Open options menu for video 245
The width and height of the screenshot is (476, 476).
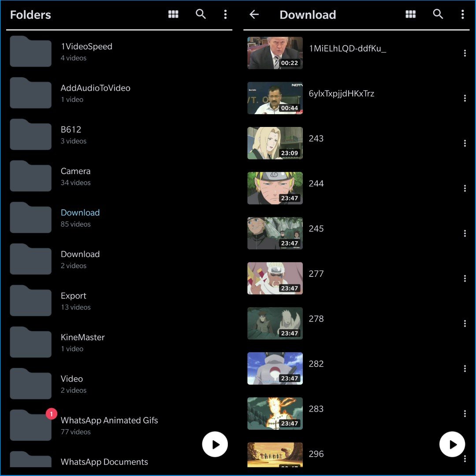point(465,233)
